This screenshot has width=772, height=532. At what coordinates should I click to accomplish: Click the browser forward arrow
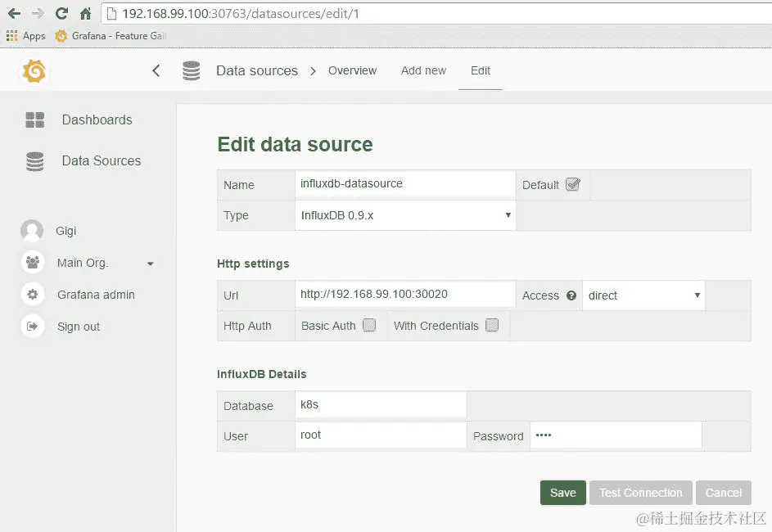click(38, 13)
